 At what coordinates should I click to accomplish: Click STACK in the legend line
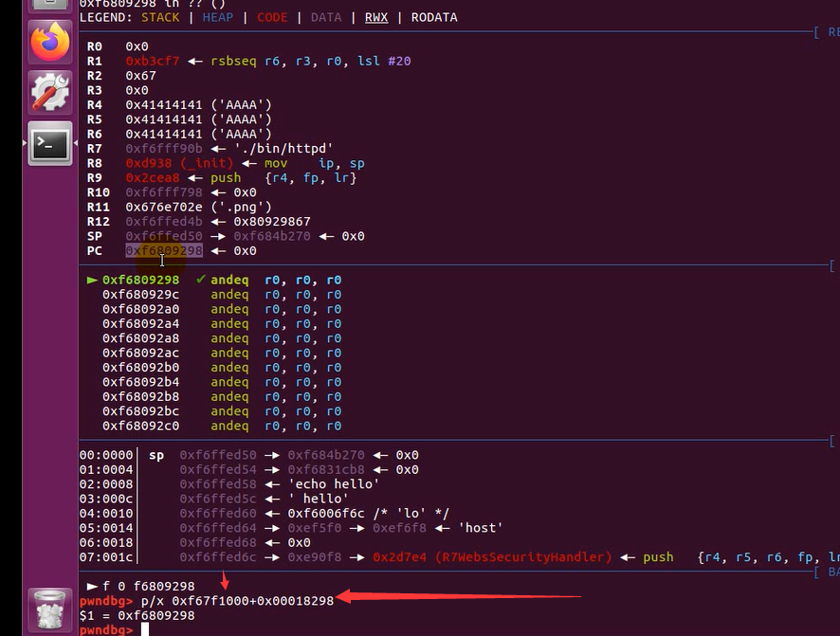click(x=160, y=18)
